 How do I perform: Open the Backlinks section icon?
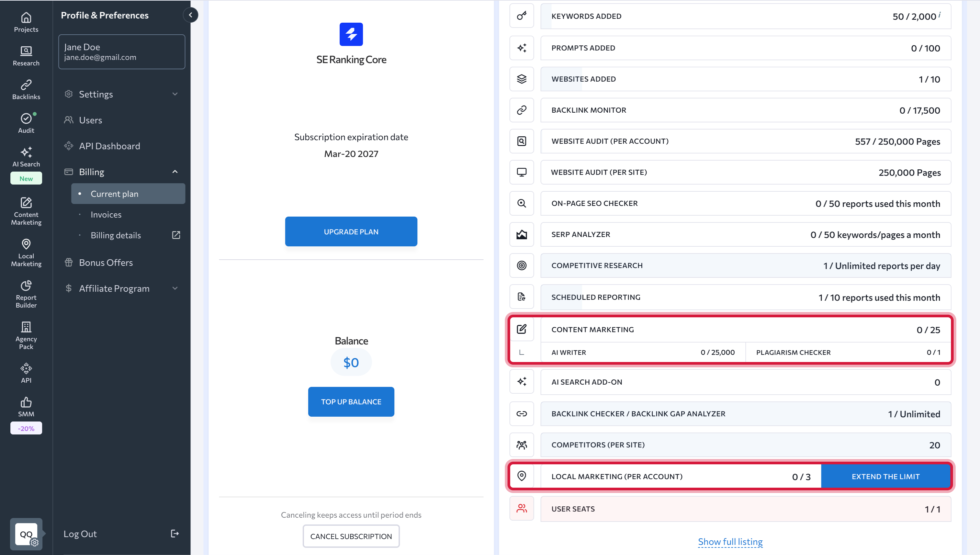click(26, 85)
